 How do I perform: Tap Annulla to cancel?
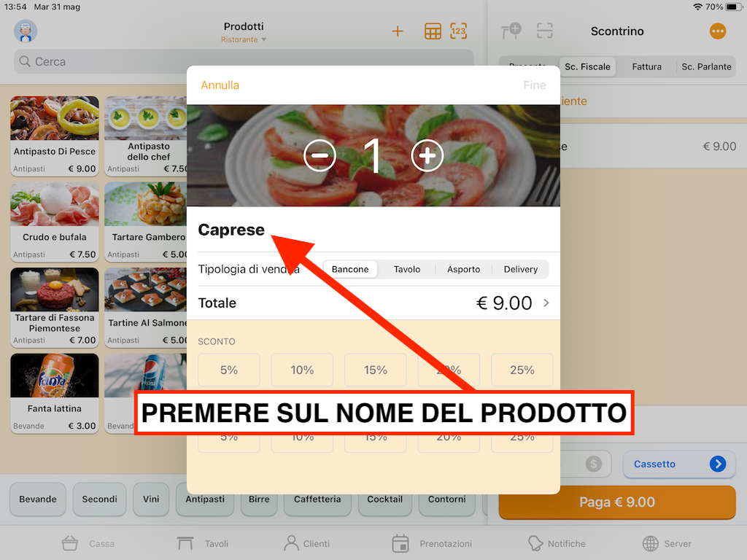(x=220, y=85)
